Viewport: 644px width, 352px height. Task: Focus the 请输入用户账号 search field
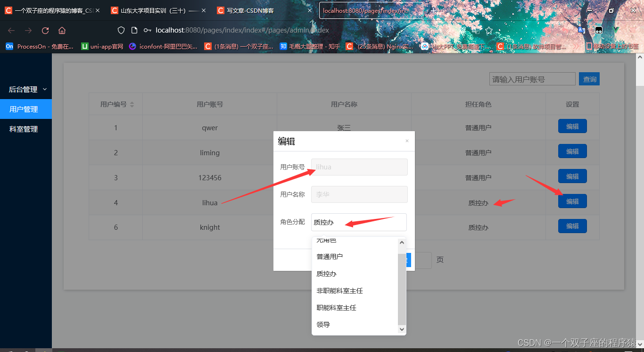pos(532,79)
